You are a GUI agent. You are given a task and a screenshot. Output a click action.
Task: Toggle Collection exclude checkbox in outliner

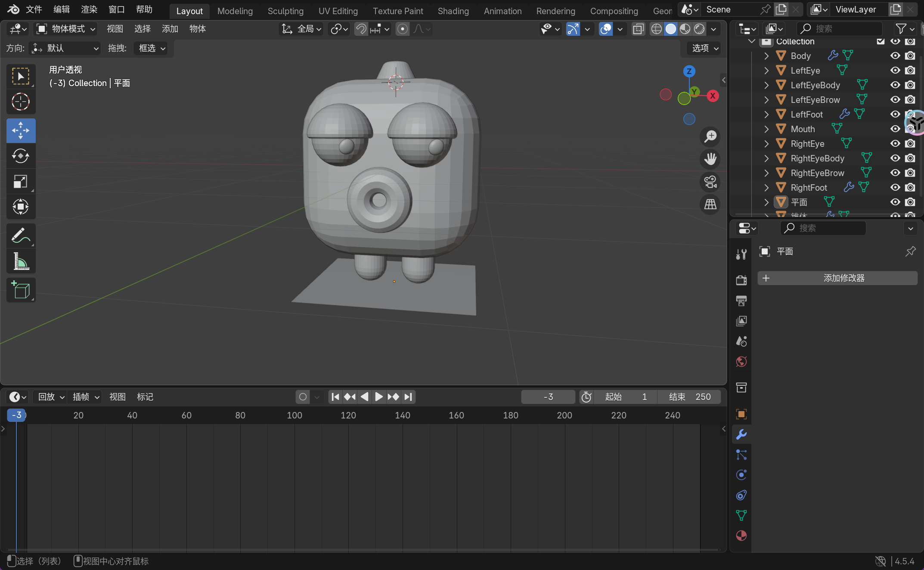(x=881, y=41)
